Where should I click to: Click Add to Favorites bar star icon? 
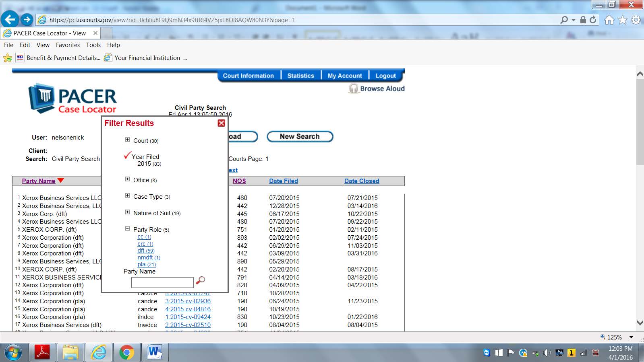click(x=7, y=58)
